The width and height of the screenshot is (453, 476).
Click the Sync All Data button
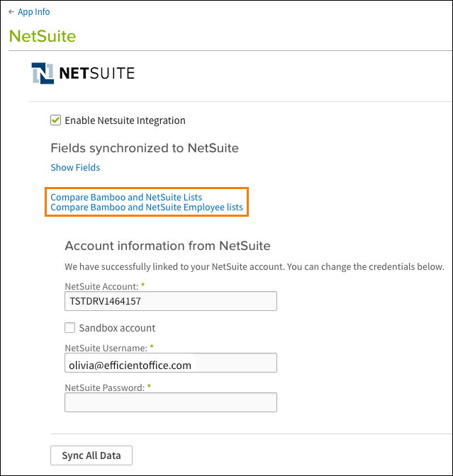[x=91, y=455]
